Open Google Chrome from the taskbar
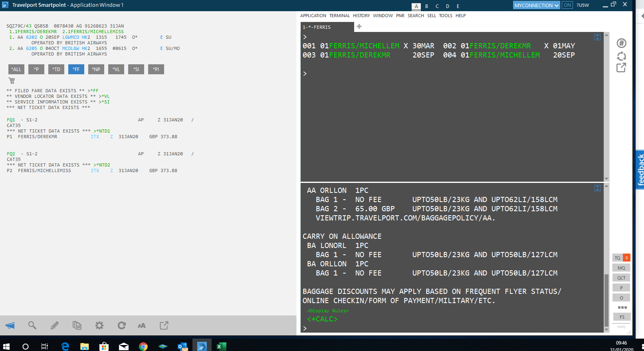Screen dimensions: 644x351 pyautogui.click(x=143, y=346)
